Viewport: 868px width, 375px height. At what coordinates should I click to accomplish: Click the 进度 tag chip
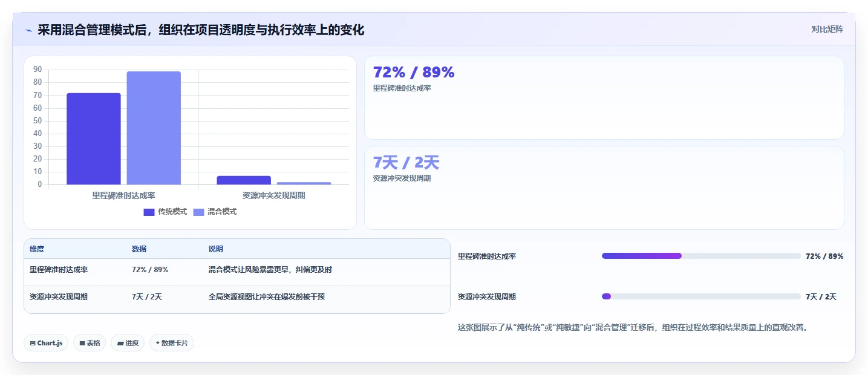[128, 343]
